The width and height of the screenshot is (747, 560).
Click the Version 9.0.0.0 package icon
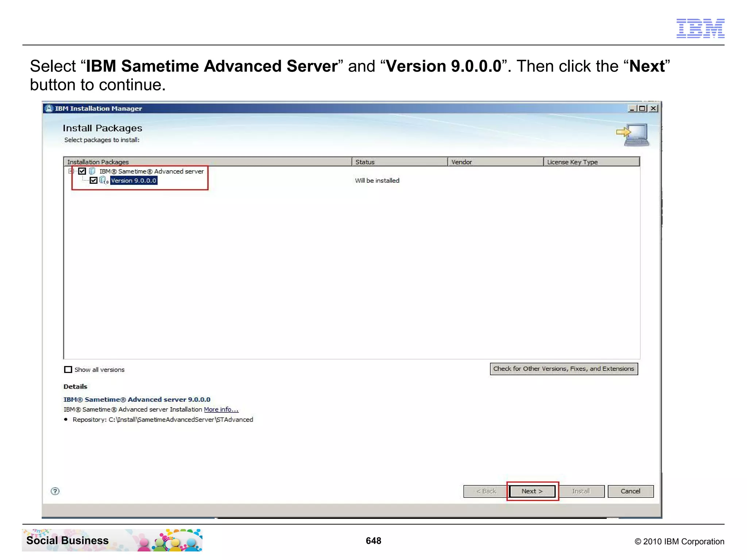click(x=104, y=180)
